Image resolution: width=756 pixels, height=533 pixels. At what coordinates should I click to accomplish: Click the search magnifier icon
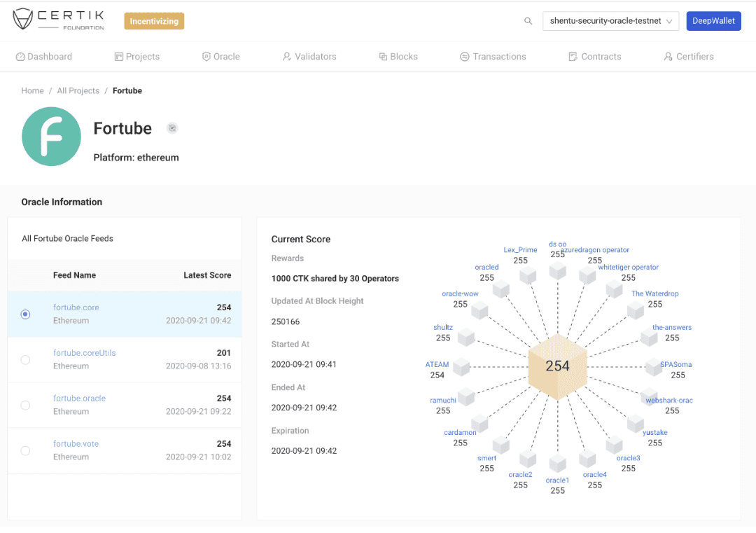coord(528,21)
